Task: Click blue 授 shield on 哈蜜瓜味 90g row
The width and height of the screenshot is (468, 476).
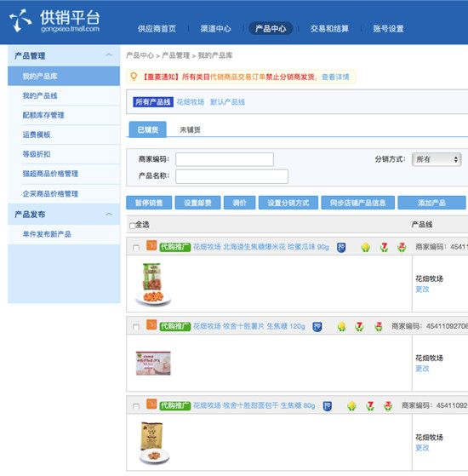Action: [341, 248]
